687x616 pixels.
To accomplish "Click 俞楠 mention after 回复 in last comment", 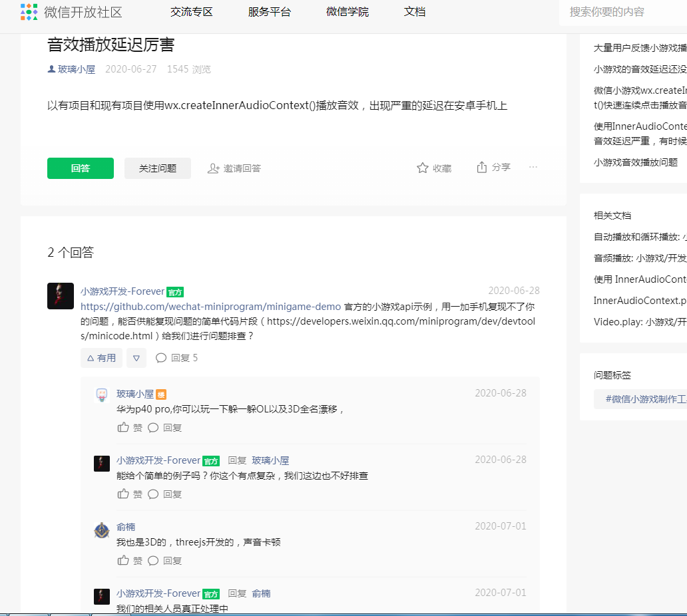I will click(x=261, y=593).
